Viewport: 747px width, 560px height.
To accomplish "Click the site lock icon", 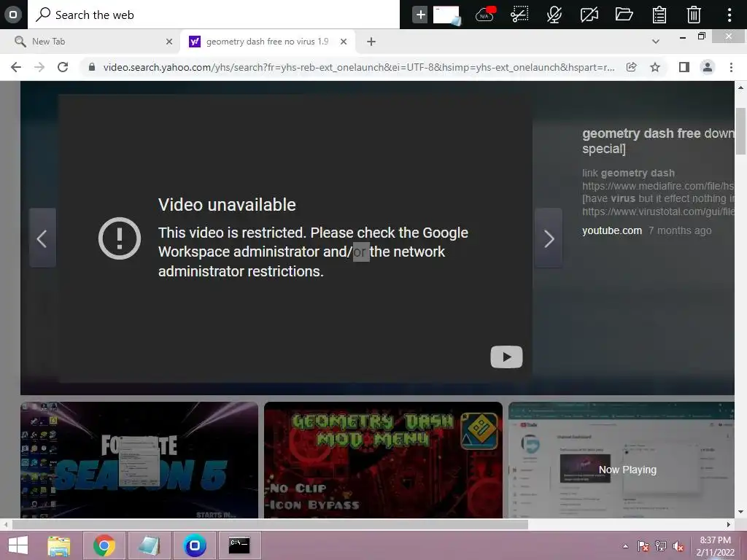I will (92, 67).
